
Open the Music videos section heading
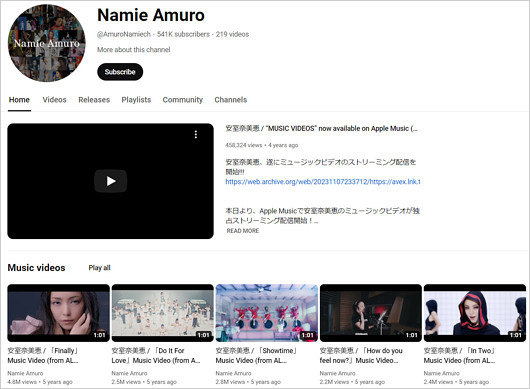(x=37, y=268)
